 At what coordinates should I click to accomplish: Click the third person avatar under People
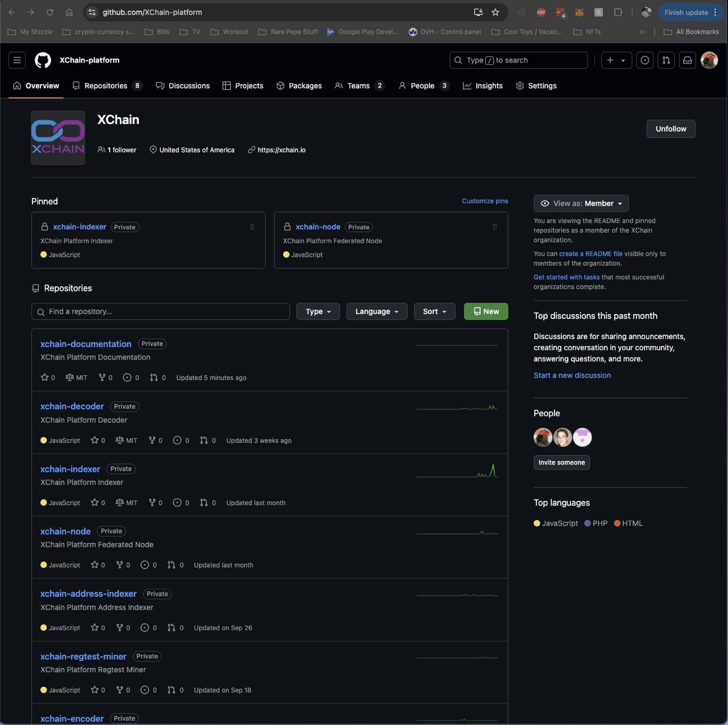(582, 437)
